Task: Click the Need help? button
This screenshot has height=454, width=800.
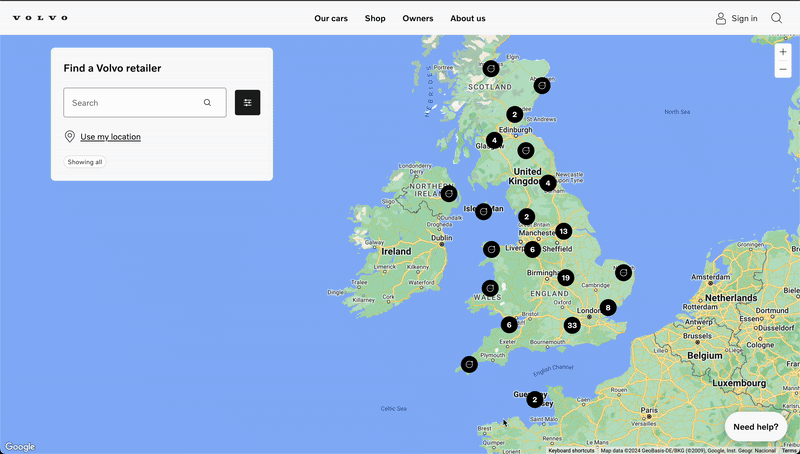Action: (x=755, y=427)
